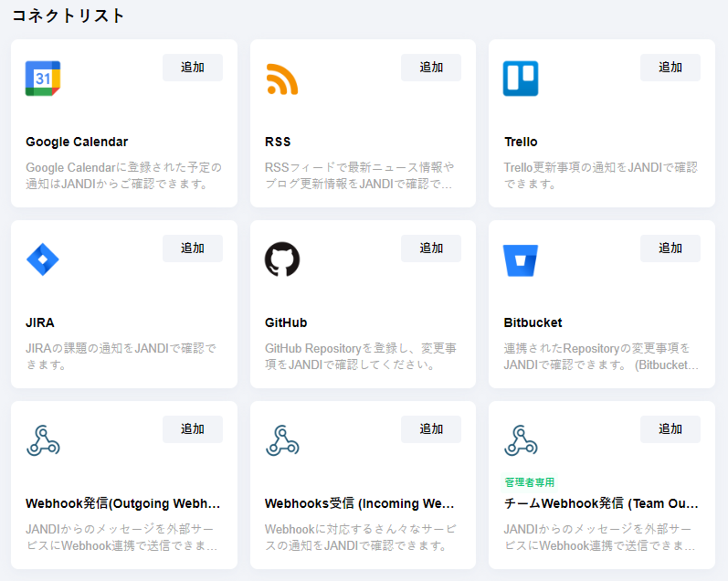
Task: Click the orange RSS feed icon
Action: click(282, 79)
